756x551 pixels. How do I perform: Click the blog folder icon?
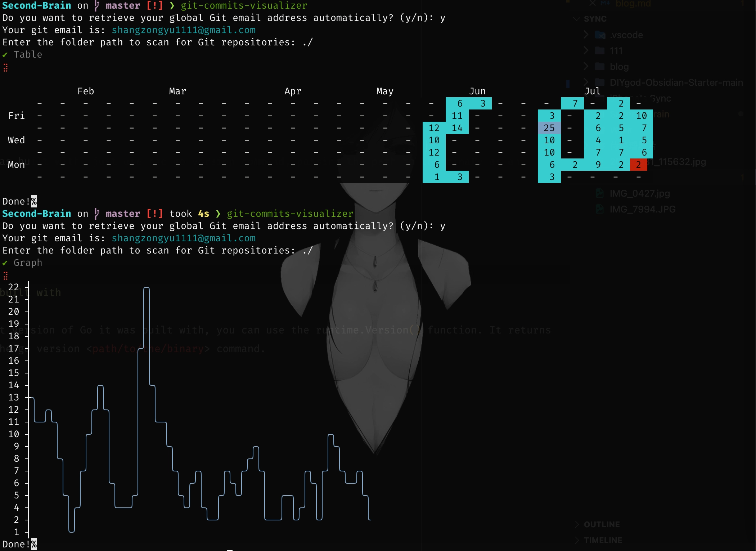point(599,66)
